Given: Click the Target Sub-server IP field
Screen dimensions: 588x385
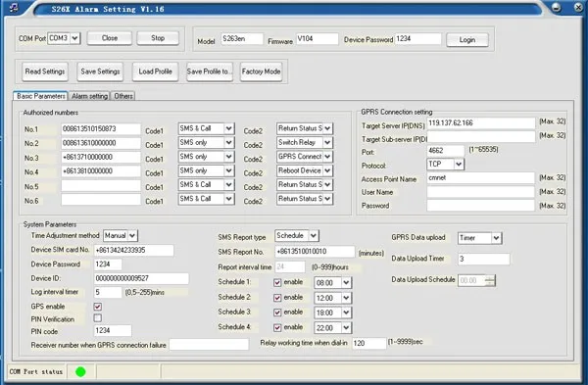Looking at the screenshot, I should point(481,137).
